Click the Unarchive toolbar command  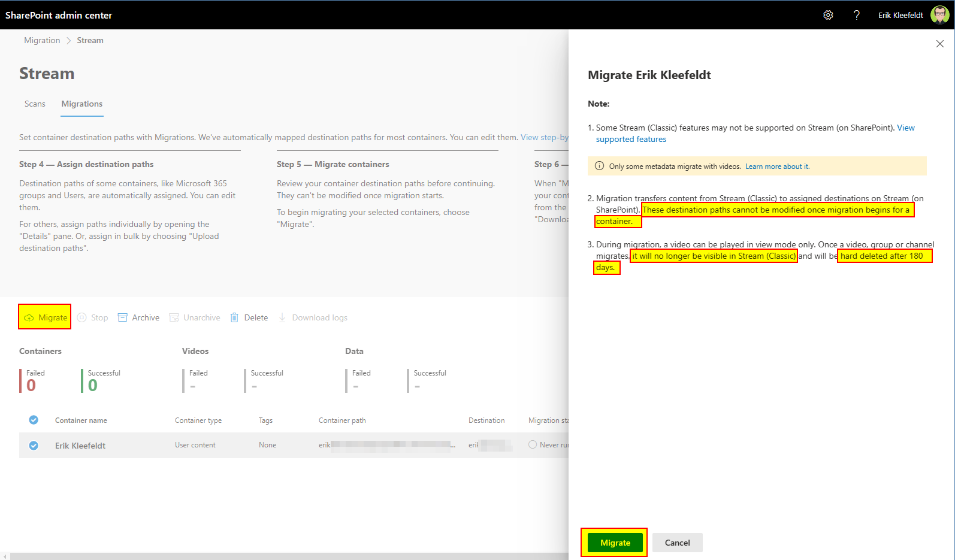(x=195, y=317)
